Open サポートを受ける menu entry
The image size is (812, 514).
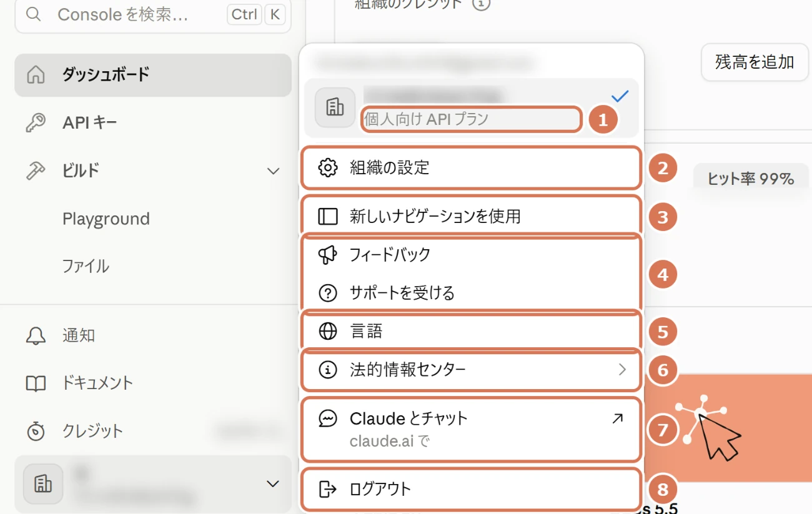pos(472,293)
